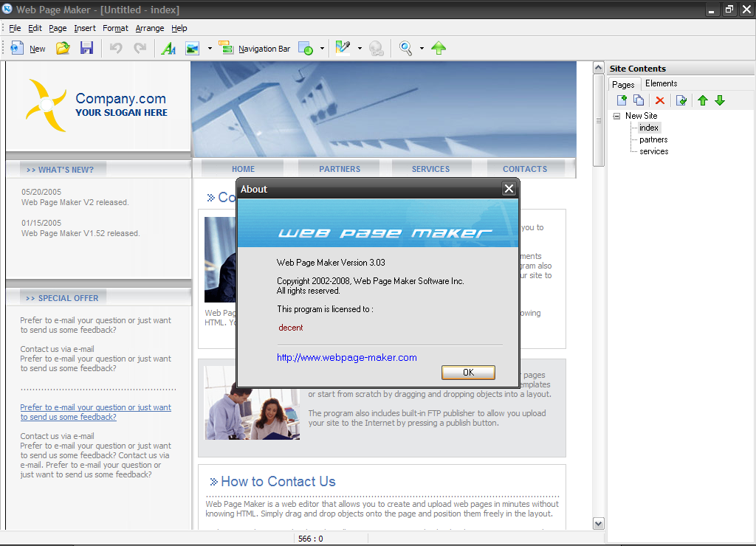The width and height of the screenshot is (756, 546).
Task: Click the office couple photo
Action: [x=252, y=404]
